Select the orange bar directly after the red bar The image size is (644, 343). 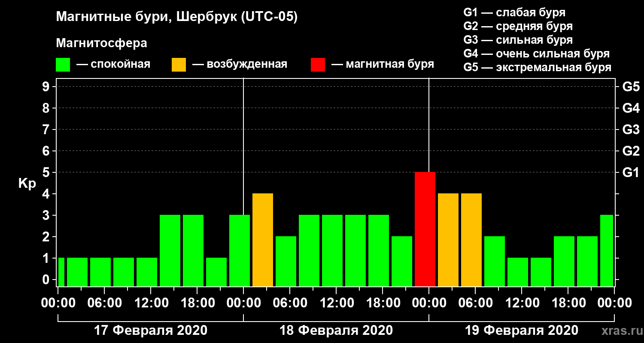[x=448, y=240]
